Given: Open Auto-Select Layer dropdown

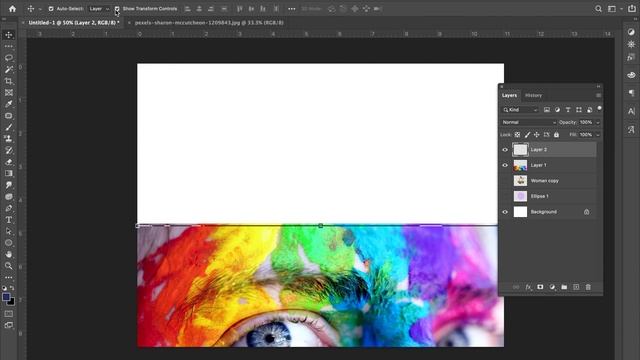Looking at the screenshot, I should [99, 9].
